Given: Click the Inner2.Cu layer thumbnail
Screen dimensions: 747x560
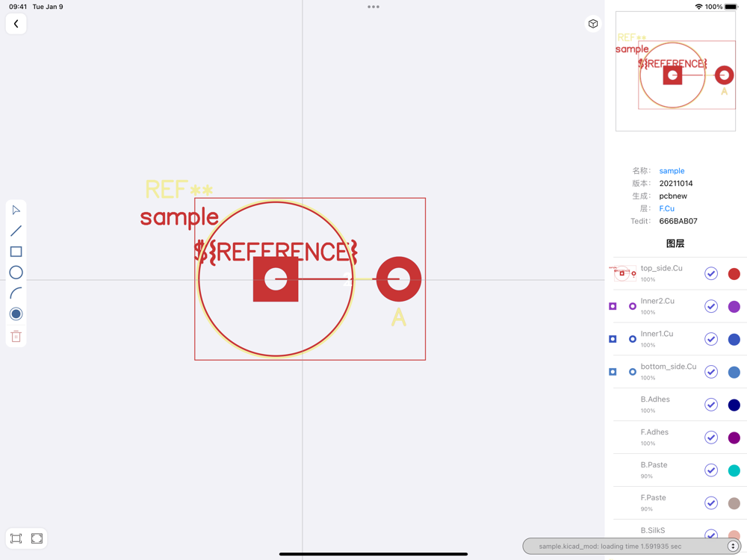Looking at the screenshot, I should click(622, 306).
